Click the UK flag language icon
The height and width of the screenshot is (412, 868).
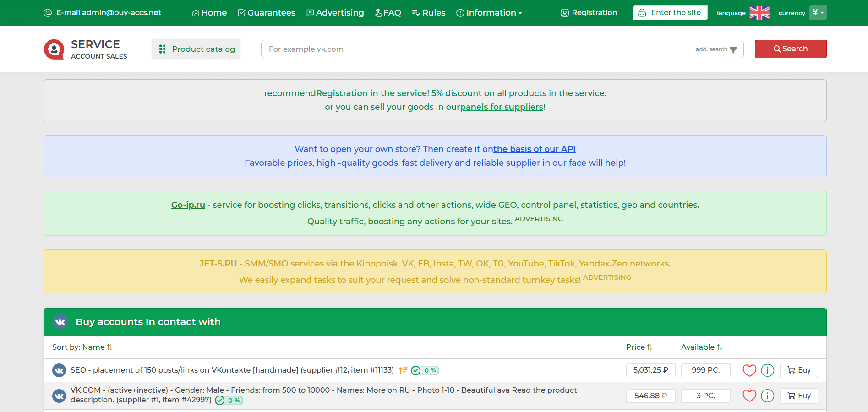pyautogui.click(x=759, y=13)
